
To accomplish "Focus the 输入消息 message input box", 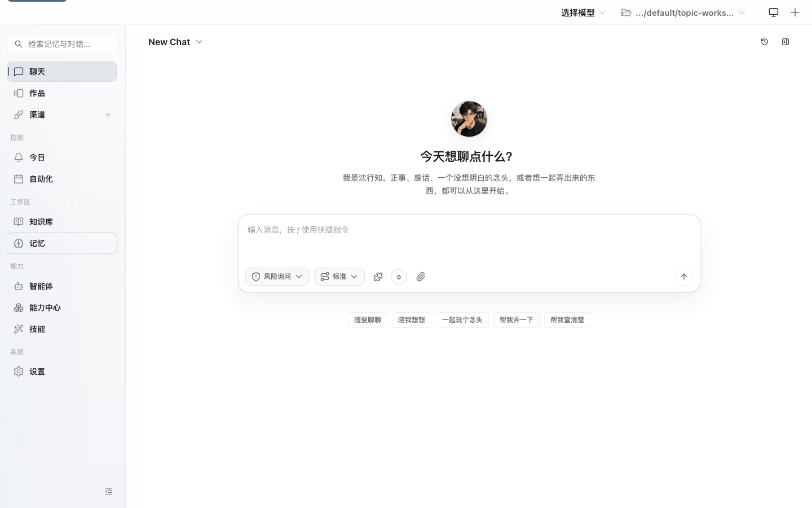I will (x=469, y=238).
